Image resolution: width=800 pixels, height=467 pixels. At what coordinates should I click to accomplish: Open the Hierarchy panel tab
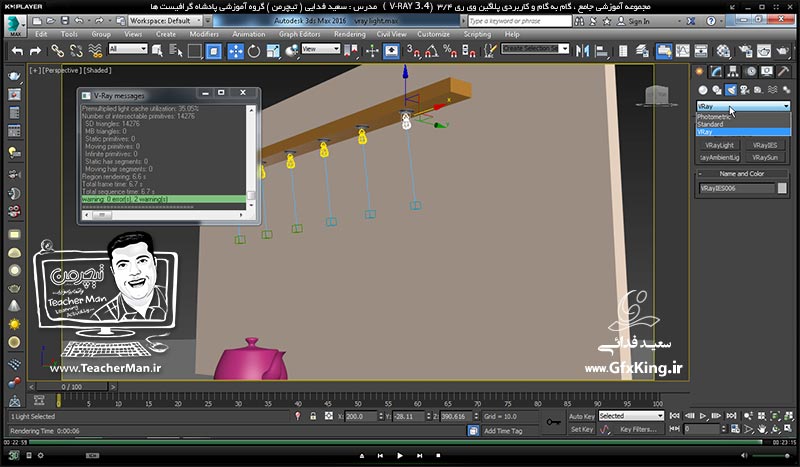pyautogui.click(x=733, y=72)
